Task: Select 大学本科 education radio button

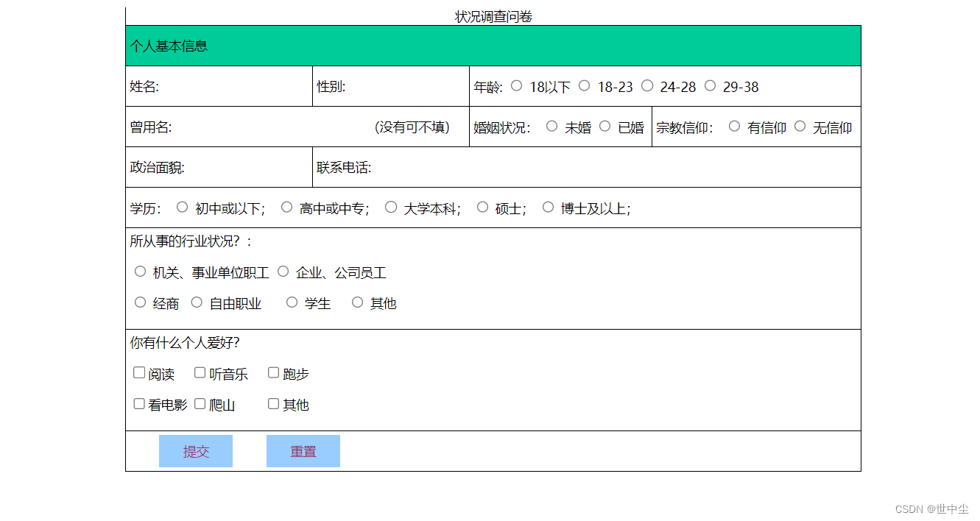Action: click(391, 207)
